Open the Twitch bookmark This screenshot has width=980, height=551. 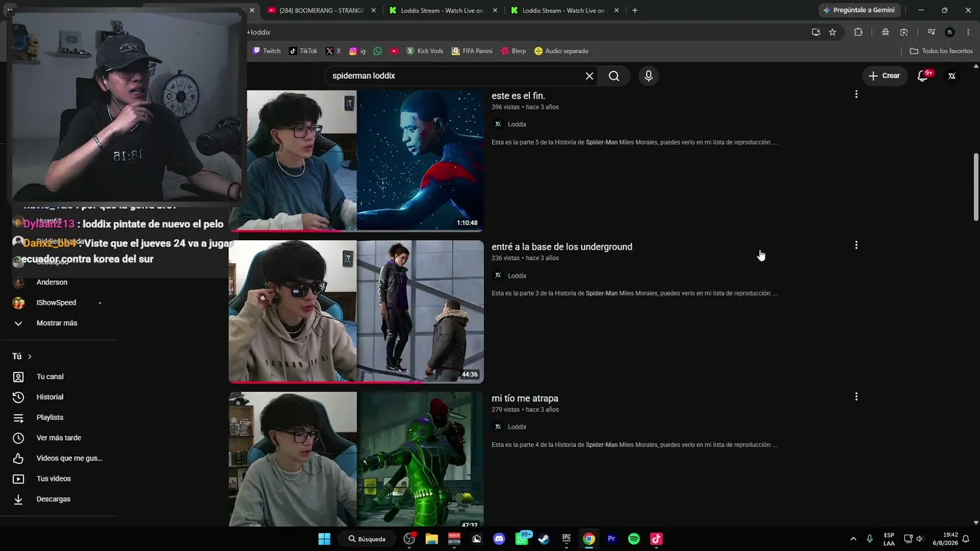(266, 51)
